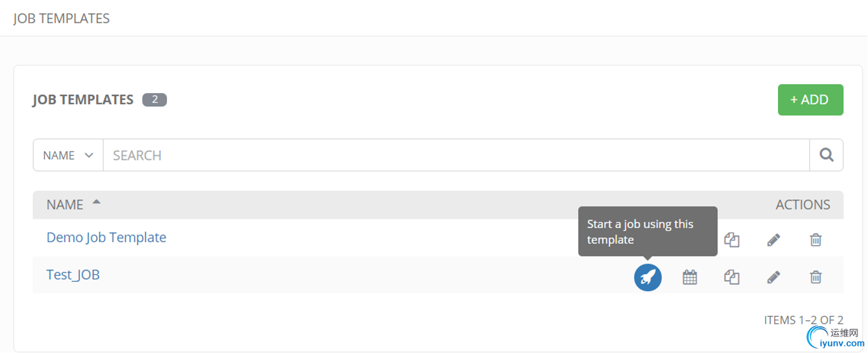
Task: Edit the Test_JOB template with pencil icon
Action: pyautogui.click(x=773, y=277)
